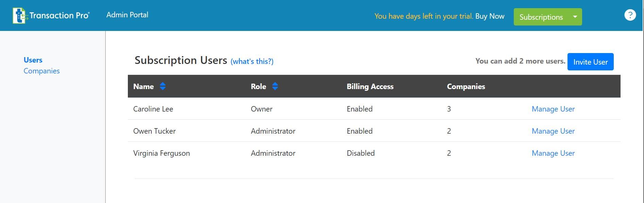The width and height of the screenshot is (644, 203).
Task: Click the Admin Portal title
Action: (127, 15)
